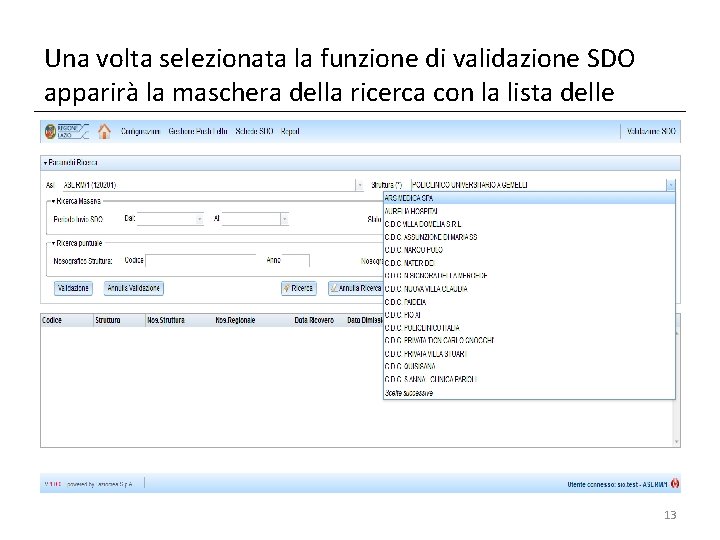Sort by the Data Ricovero column header
The height and width of the screenshot is (540, 720).
tap(319, 321)
